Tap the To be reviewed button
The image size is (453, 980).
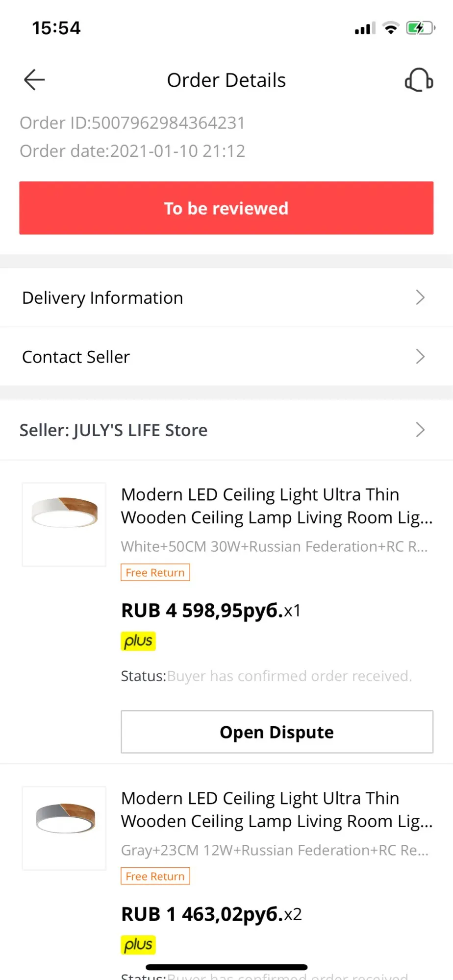(226, 208)
